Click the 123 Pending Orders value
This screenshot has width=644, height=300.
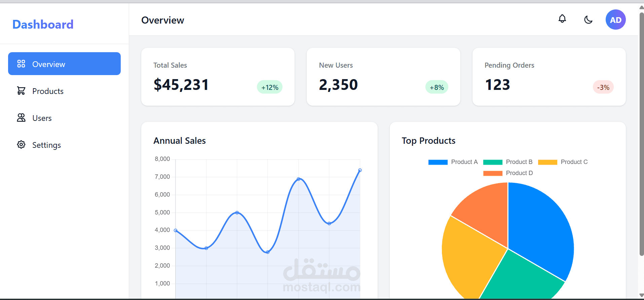(x=497, y=85)
